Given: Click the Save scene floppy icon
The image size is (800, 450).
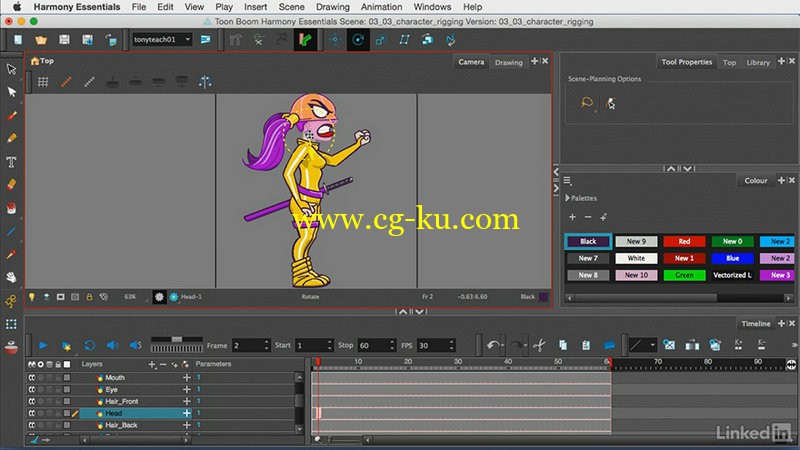Looking at the screenshot, I should tap(64, 40).
